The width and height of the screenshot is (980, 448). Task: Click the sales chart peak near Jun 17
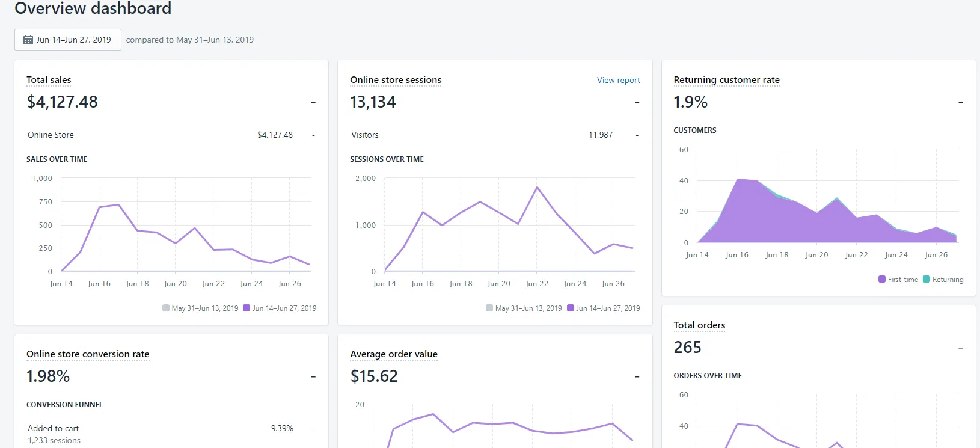[x=118, y=204]
